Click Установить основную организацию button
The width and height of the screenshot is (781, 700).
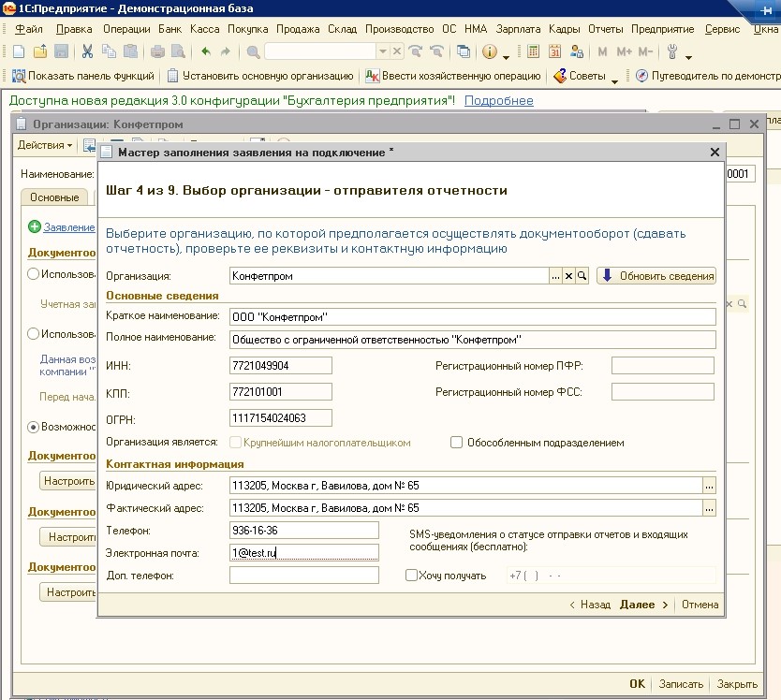tap(260, 76)
